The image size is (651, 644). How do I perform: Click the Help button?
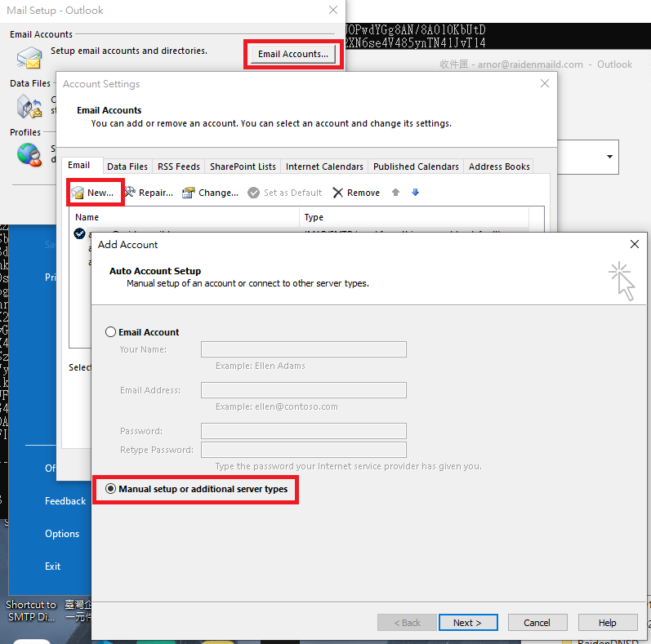click(x=608, y=623)
